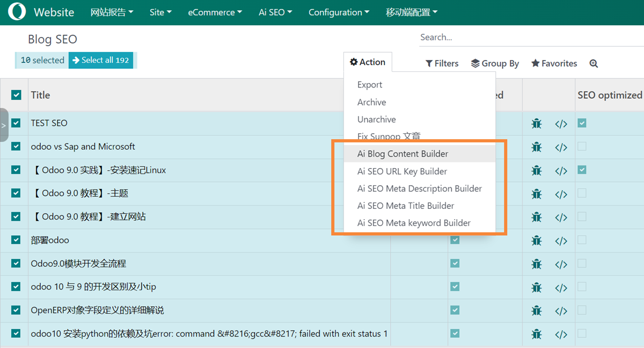Click bug icon for odoo vs Sap row
This screenshot has width=644, height=348.
536,147
